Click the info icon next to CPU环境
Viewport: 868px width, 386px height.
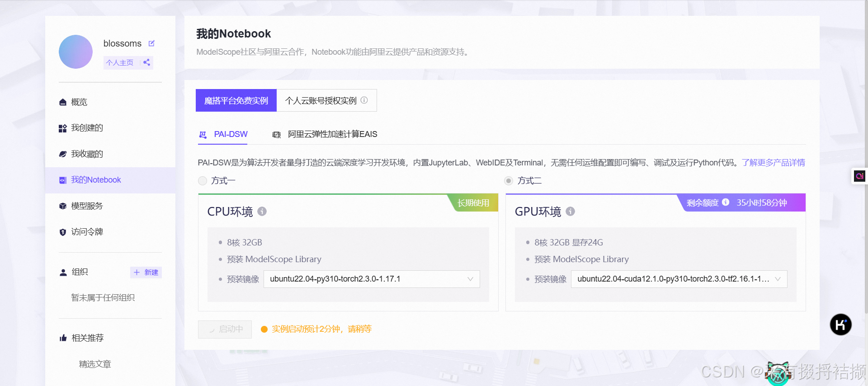[x=262, y=211]
